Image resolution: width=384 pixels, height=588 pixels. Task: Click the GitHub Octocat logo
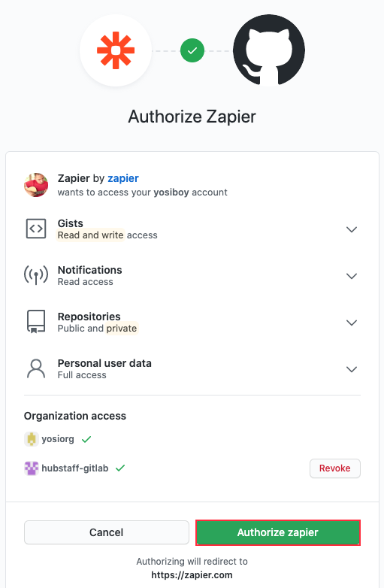[x=269, y=50]
